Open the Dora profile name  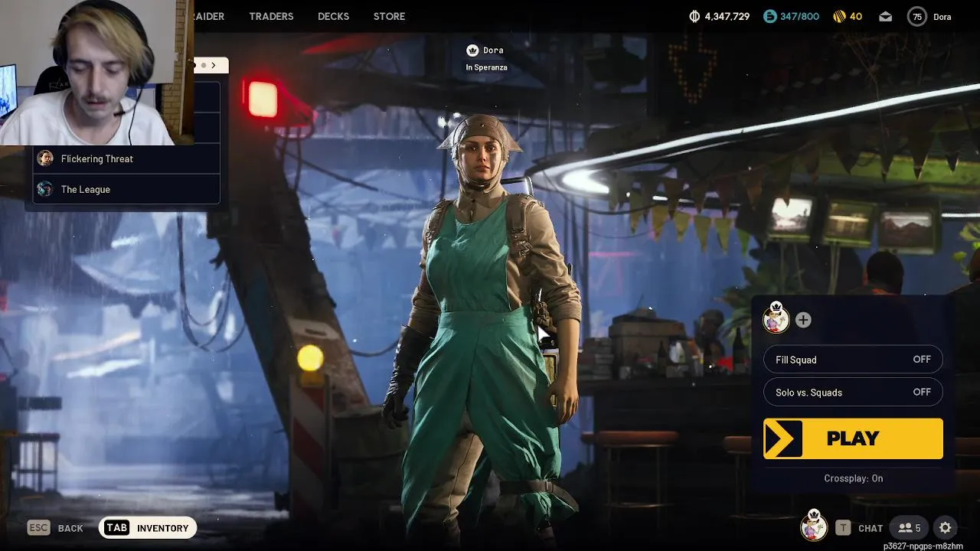(942, 17)
